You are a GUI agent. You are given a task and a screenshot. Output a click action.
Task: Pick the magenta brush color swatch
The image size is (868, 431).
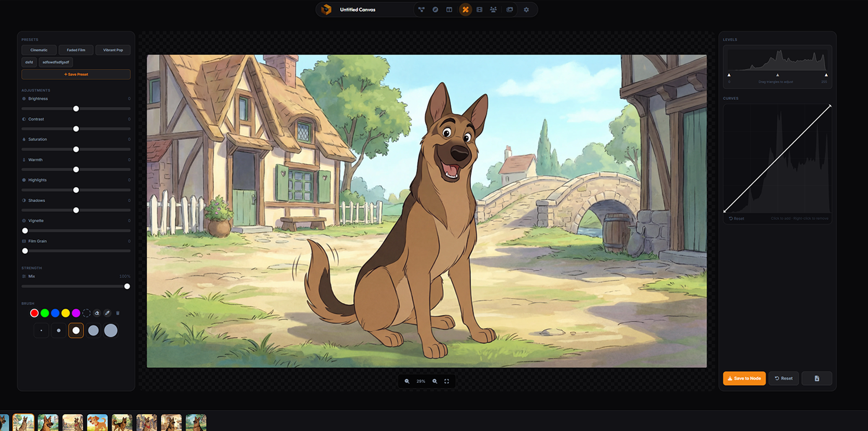(x=76, y=313)
